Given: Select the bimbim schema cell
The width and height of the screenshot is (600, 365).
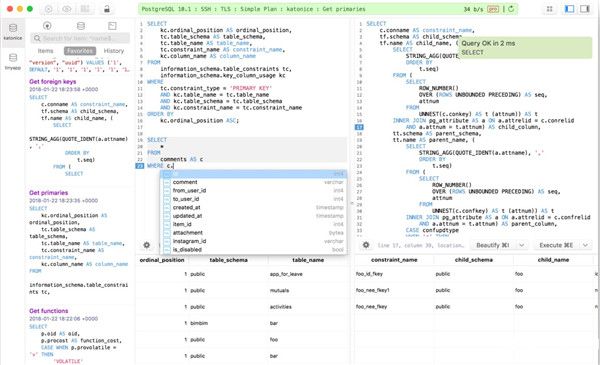Looking at the screenshot, I should pos(199,323).
